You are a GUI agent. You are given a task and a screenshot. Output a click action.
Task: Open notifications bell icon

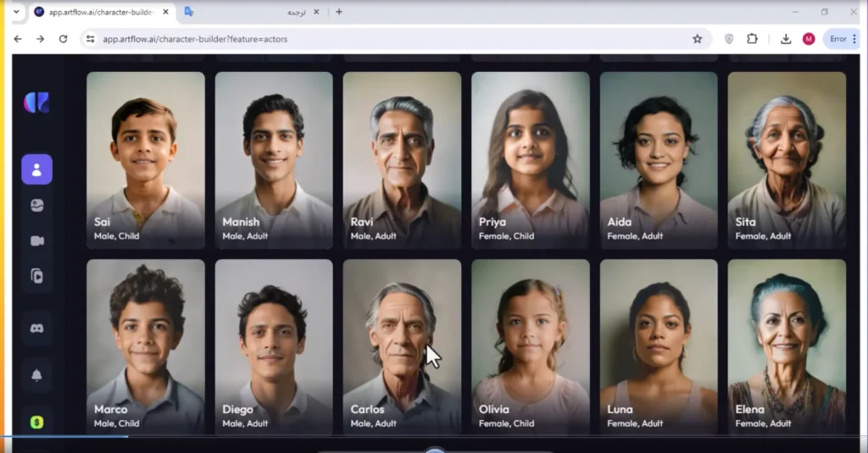point(37,375)
